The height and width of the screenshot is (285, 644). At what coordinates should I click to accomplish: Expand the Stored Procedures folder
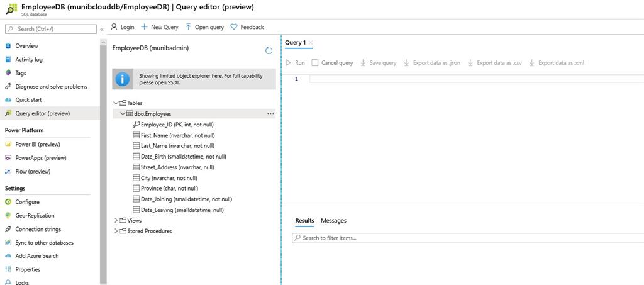click(116, 231)
